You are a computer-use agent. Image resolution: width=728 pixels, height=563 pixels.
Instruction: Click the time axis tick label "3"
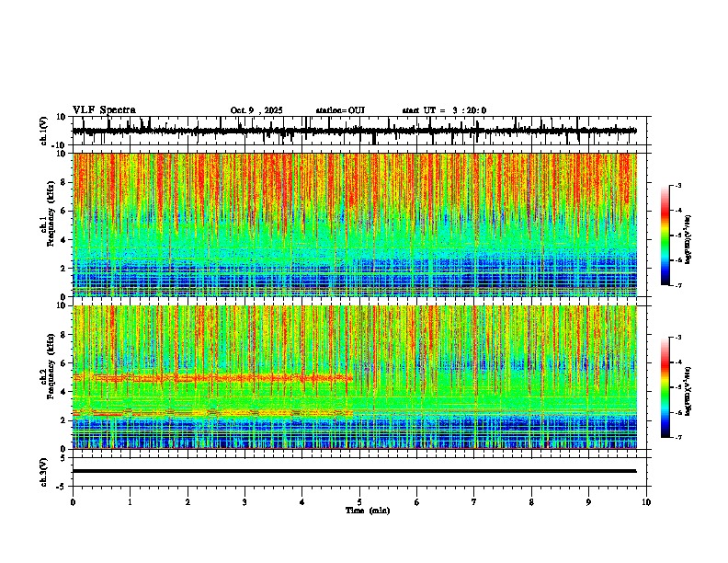tap(245, 502)
